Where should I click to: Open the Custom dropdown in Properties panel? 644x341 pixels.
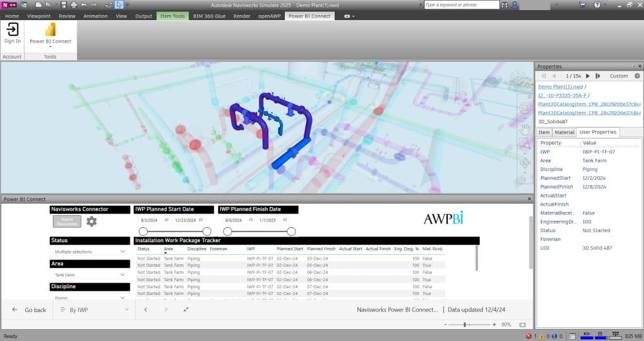coord(619,76)
